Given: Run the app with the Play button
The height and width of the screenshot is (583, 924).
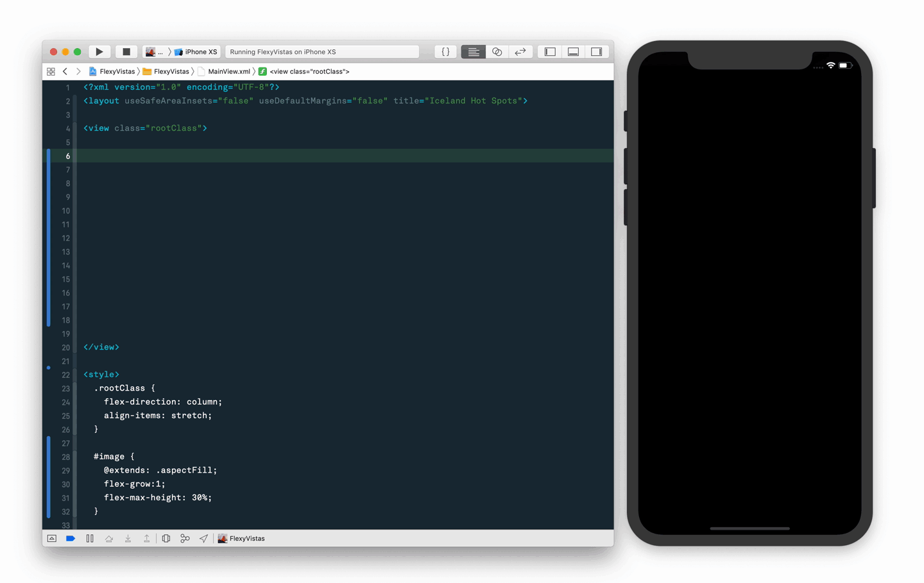Looking at the screenshot, I should tap(99, 52).
